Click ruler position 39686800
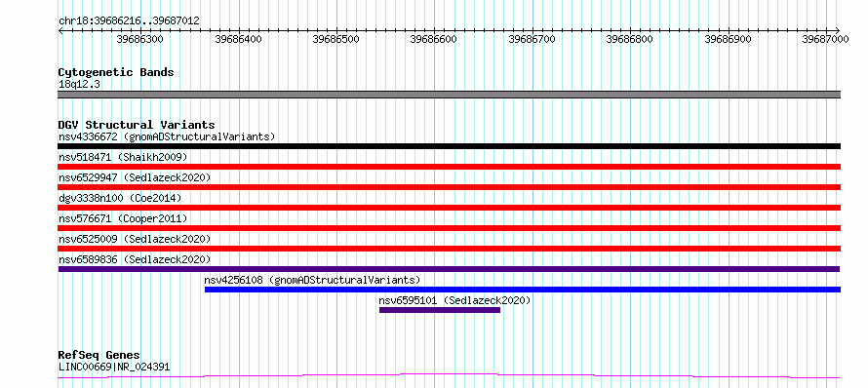 (630, 39)
